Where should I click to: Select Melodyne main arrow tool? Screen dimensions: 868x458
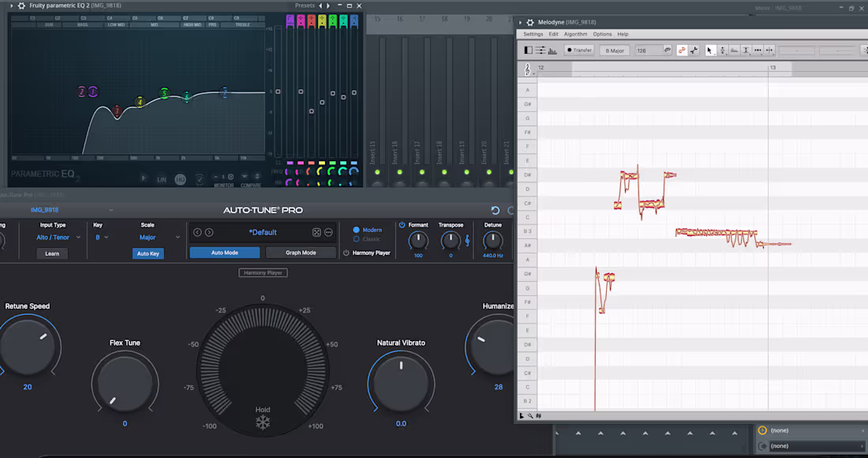coord(710,51)
